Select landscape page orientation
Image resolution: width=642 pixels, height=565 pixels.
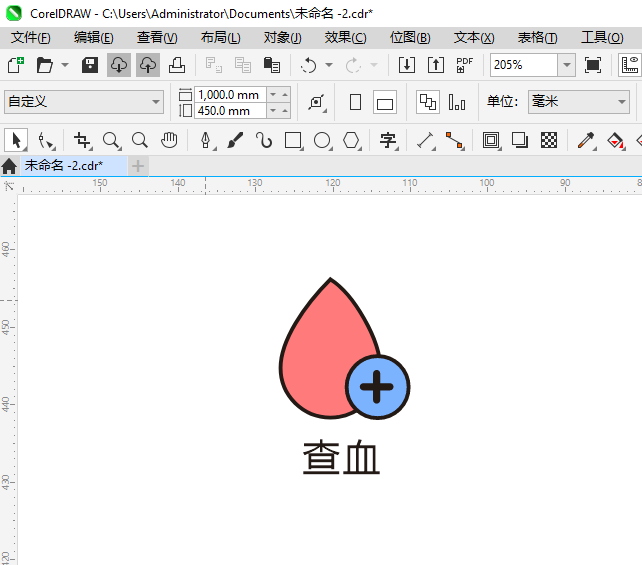(384, 102)
